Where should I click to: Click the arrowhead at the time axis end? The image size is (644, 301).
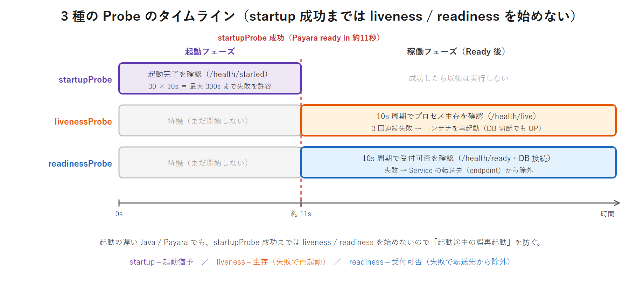point(617,203)
